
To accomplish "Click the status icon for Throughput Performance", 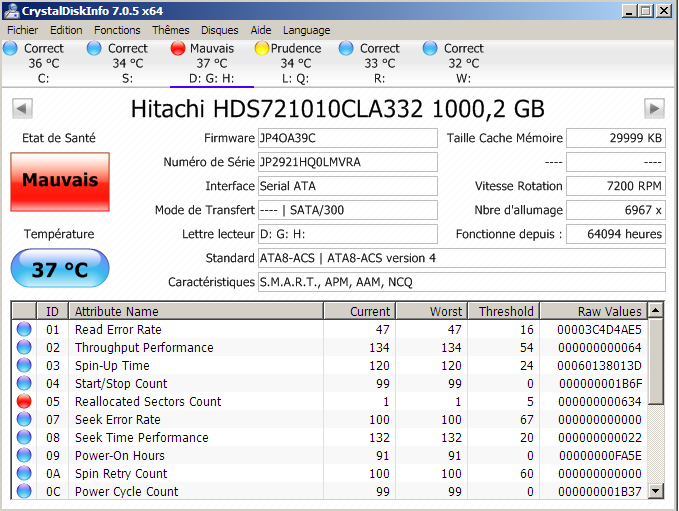I will click(x=24, y=347).
